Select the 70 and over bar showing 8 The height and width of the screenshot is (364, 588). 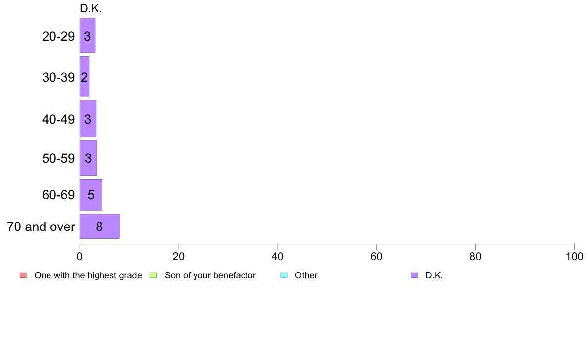99,226
